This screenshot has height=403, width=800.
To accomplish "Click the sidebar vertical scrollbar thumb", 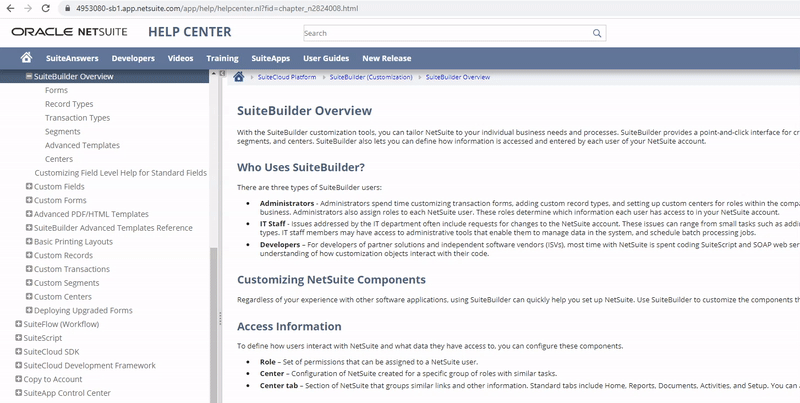I will pos(213,324).
